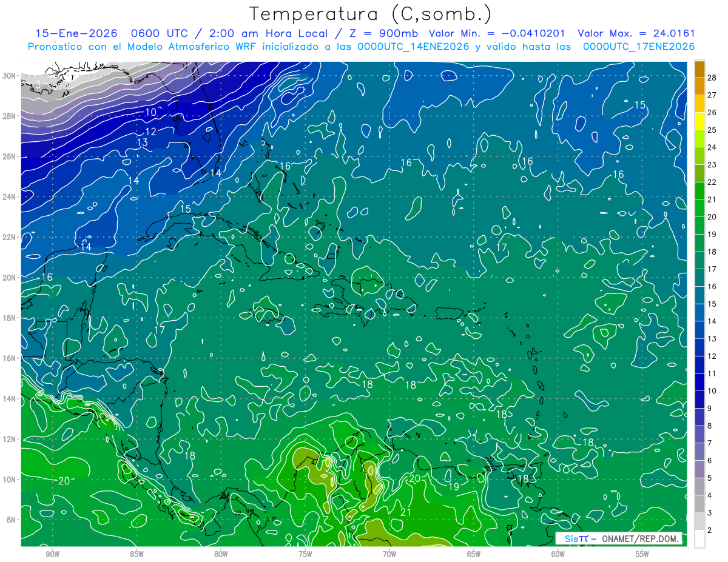This screenshot has height=562, width=728.
Task: Click the blue legend swatch between 13 and 14
Action: [700, 330]
